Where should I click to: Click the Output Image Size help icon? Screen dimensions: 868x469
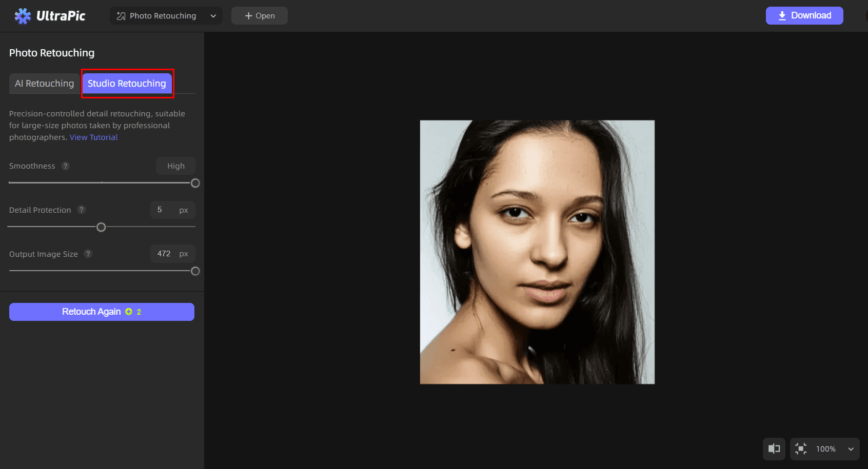coord(88,254)
